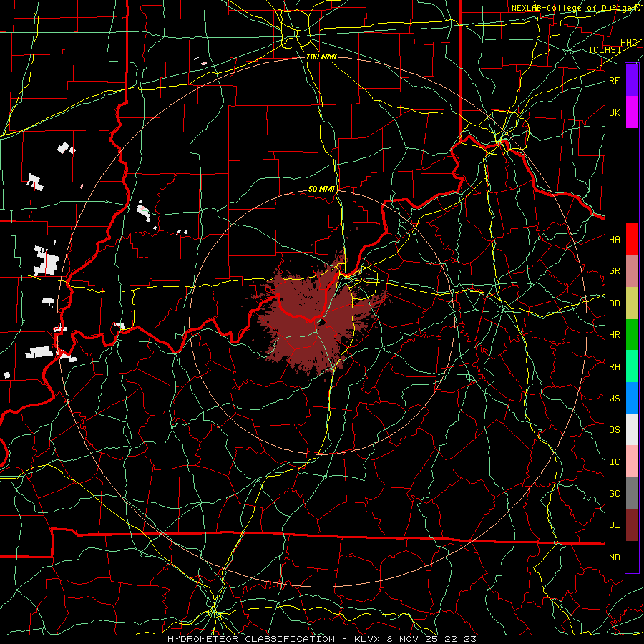Click the RA light green legend swatch

[632, 366]
